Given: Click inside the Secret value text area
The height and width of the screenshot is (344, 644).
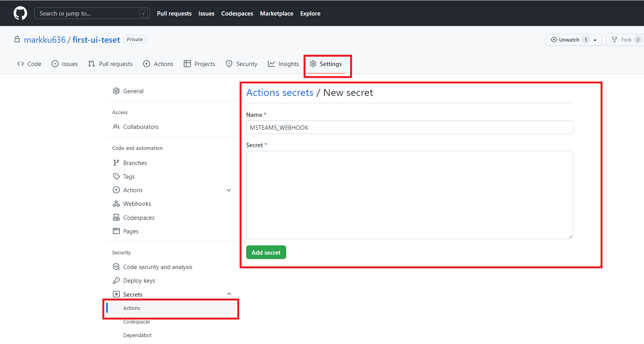Looking at the screenshot, I should click(409, 195).
